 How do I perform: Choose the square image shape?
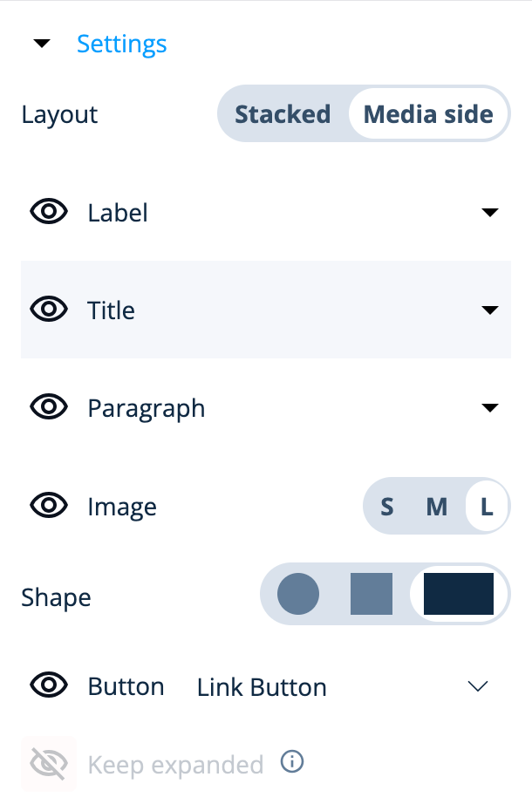[x=372, y=594]
